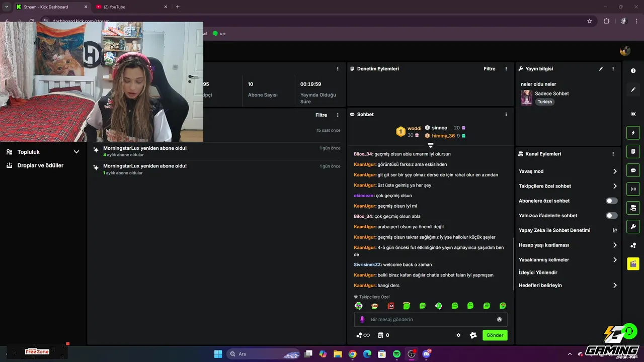This screenshot has width=644, height=362.
Task: Open the Yayın bilgisi three-dot menu
Action: [x=613, y=69]
